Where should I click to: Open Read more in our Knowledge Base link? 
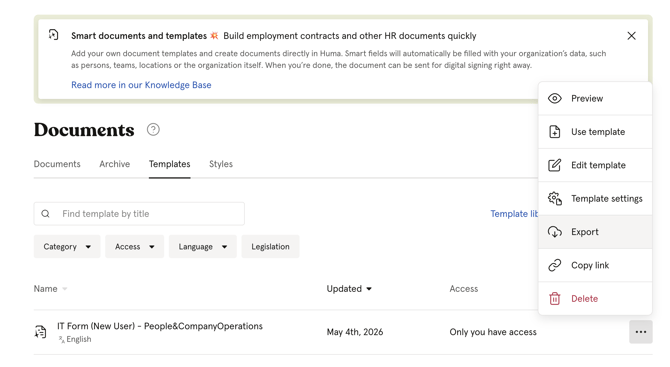[x=141, y=85]
